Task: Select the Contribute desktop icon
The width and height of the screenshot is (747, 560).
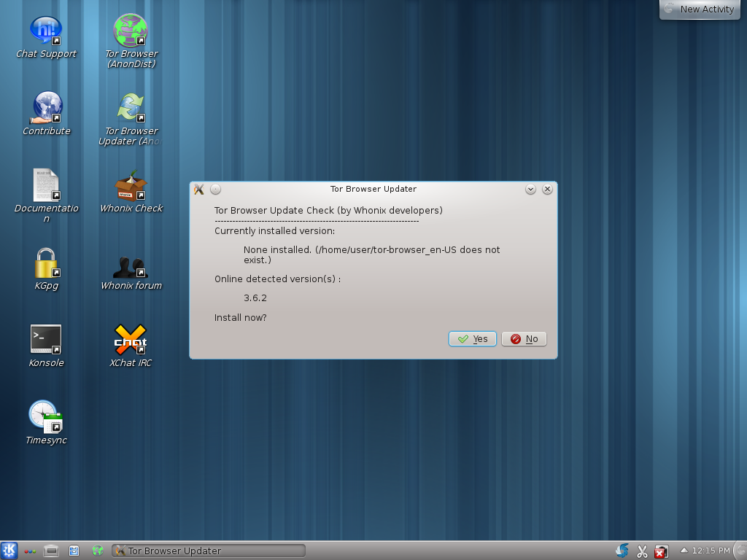Action: pyautogui.click(x=47, y=108)
